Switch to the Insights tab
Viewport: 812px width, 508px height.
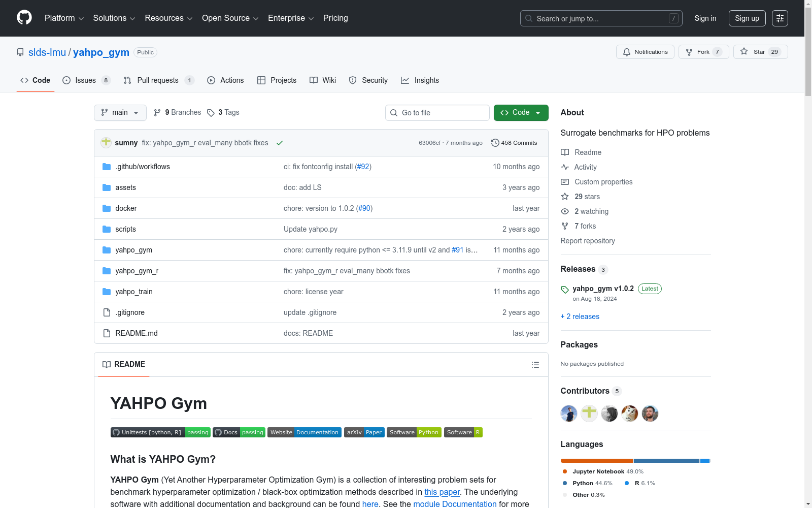coord(420,80)
